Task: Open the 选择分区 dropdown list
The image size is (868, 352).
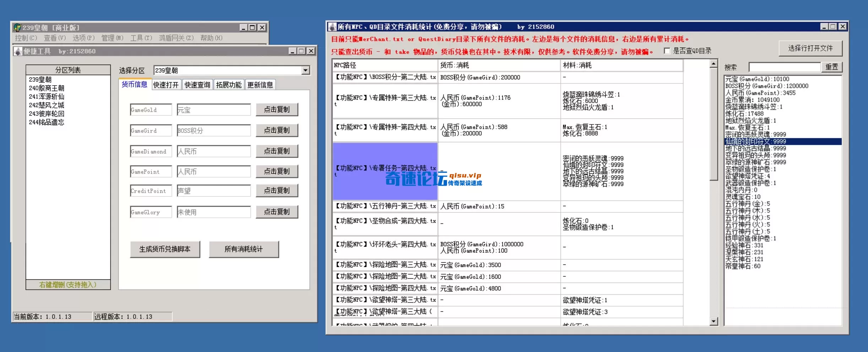Action: click(305, 70)
